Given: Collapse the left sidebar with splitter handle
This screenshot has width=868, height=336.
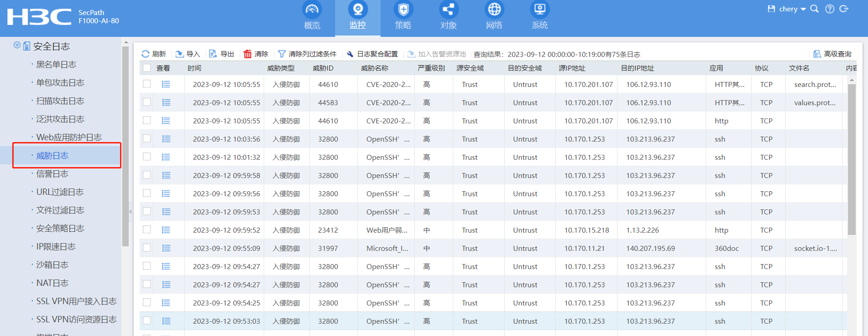Looking at the screenshot, I should [130, 212].
